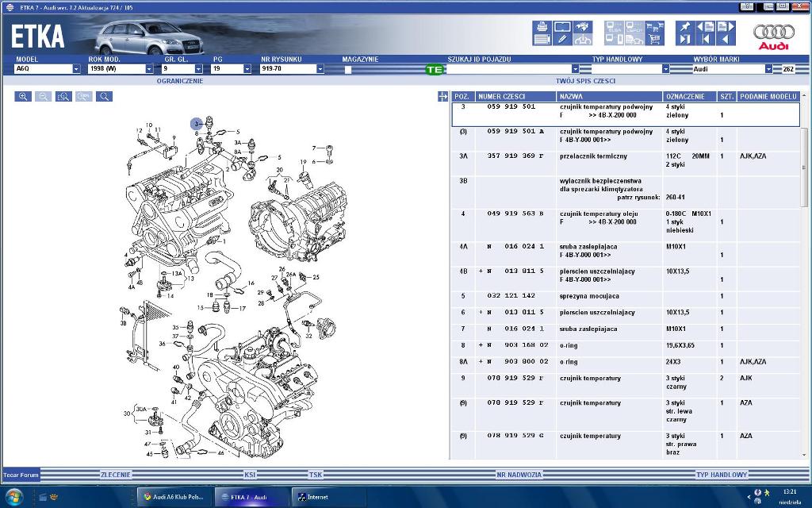Screen dimensions: 812x508
Task: Click the plain magnifier fit icon
Action: [x=104, y=96]
